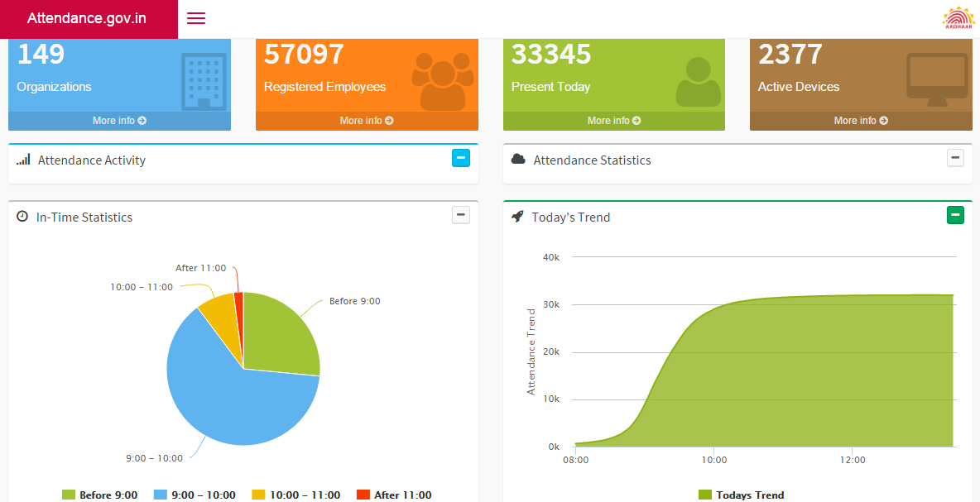This screenshot has width=980, height=502.
Task: Click the Aadhaar logo in the header
Action: (x=958, y=17)
